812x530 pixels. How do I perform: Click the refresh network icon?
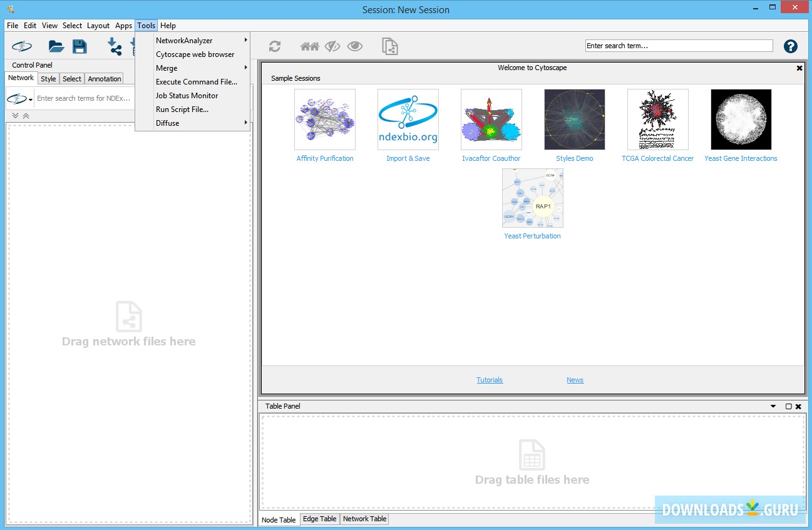point(275,46)
